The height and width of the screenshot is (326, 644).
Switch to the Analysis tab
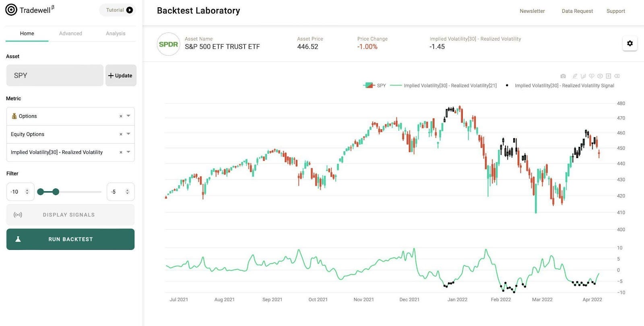(116, 33)
